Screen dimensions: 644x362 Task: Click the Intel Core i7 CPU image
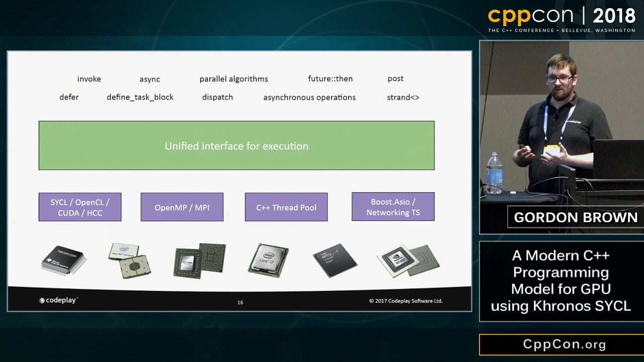[268, 260]
